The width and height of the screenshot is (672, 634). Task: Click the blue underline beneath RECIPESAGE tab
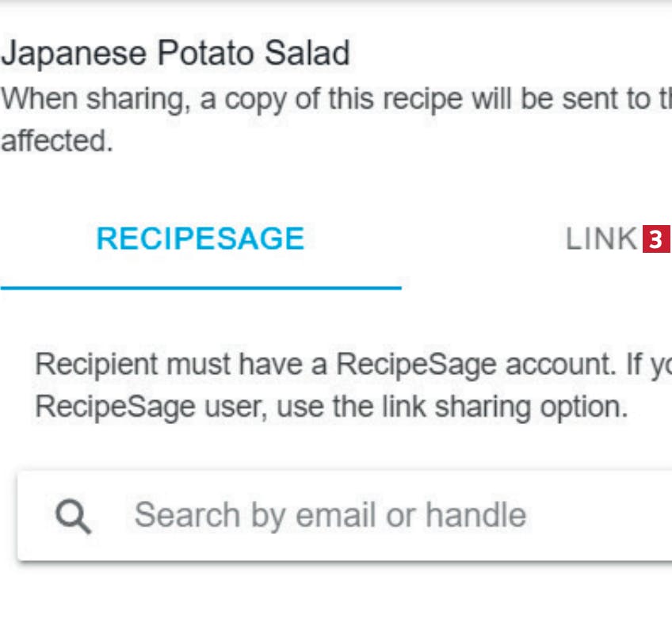[201, 288]
